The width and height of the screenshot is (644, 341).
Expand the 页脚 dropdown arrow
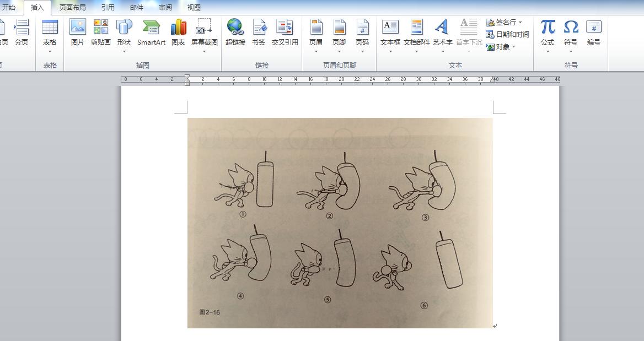click(x=339, y=52)
